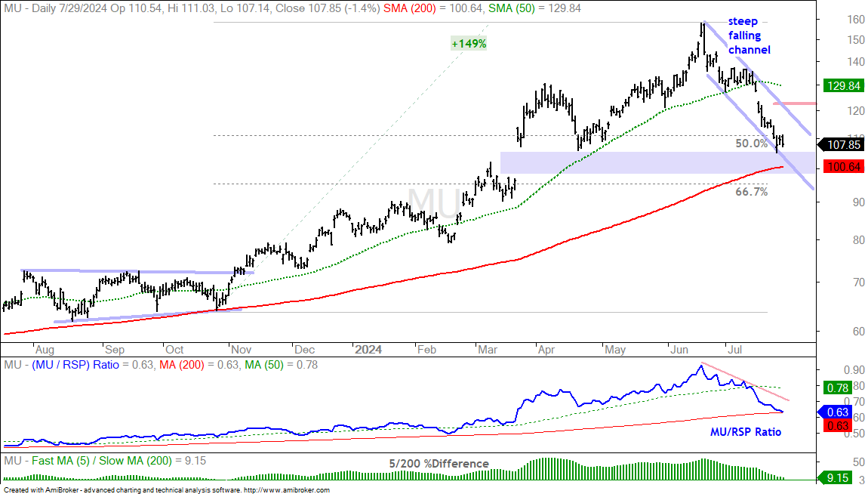Click the Jun month label
The height and width of the screenshot is (494, 868).
tap(679, 350)
